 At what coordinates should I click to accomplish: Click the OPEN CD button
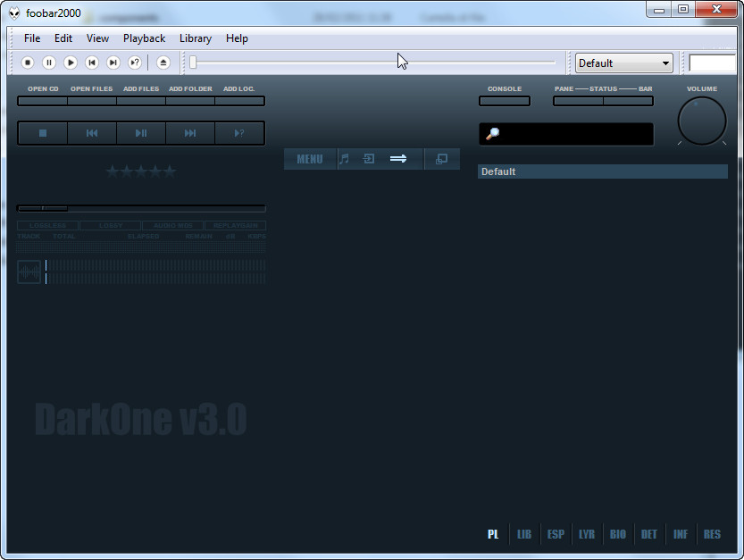[x=43, y=101]
